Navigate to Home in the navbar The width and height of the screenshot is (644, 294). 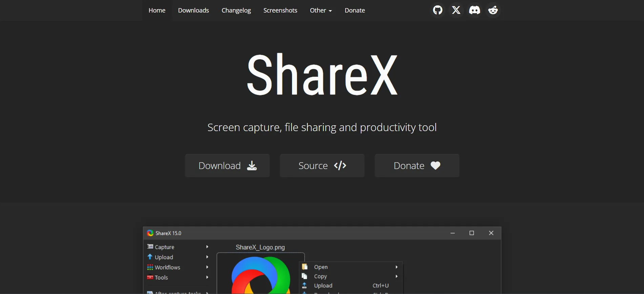pyautogui.click(x=157, y=10)
